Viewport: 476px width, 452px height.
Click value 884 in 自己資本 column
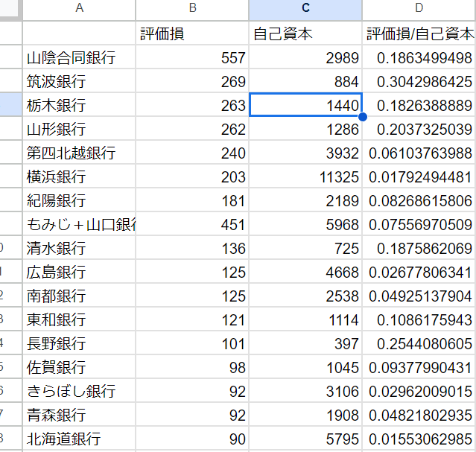[x=305, y=81]
